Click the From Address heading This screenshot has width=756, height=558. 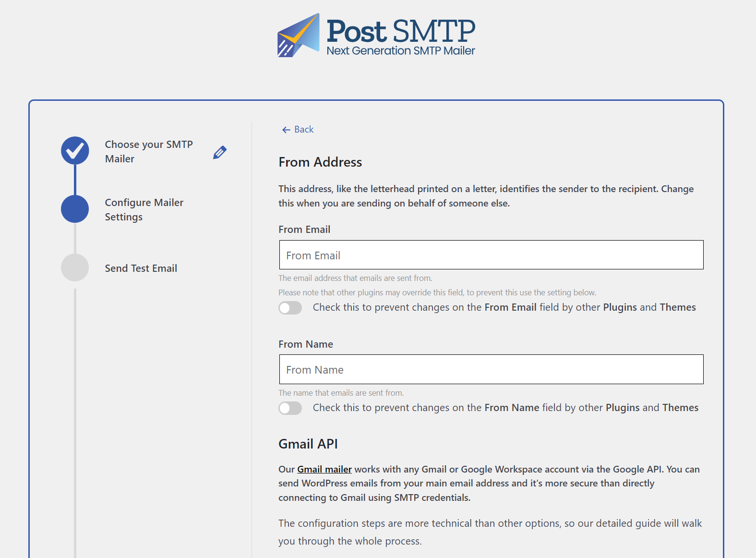click(x=320, y=162)
